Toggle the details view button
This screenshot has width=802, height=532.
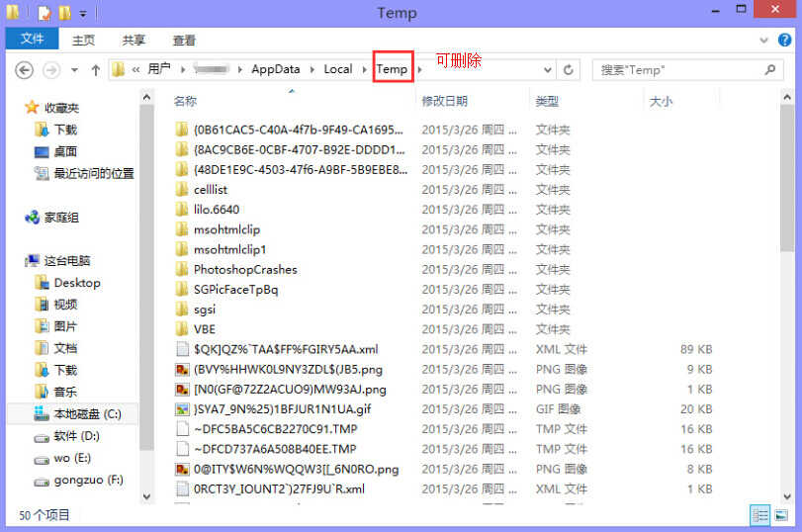click(760, 515)
